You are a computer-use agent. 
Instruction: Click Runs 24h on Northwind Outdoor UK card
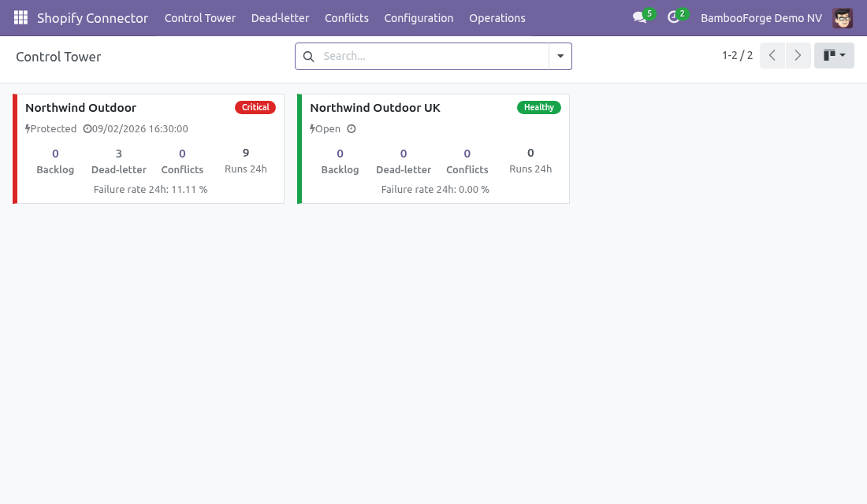pos(530,161)
